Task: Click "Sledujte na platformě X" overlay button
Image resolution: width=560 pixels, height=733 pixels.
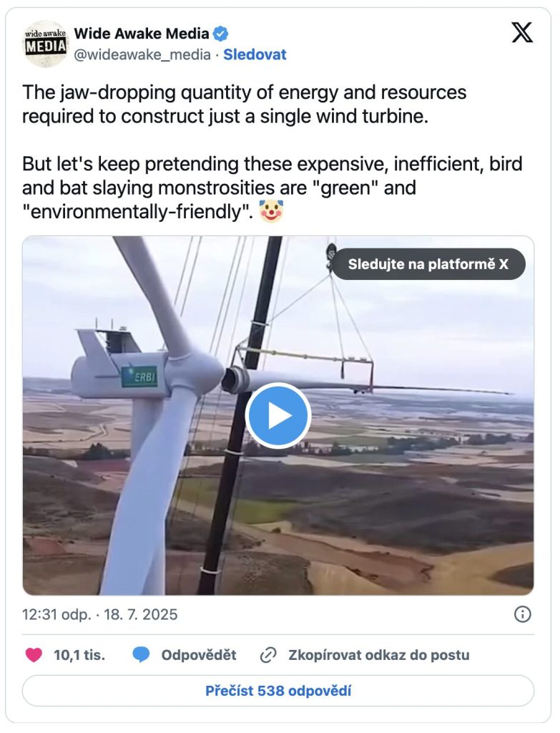Action: tap(428, 264)
